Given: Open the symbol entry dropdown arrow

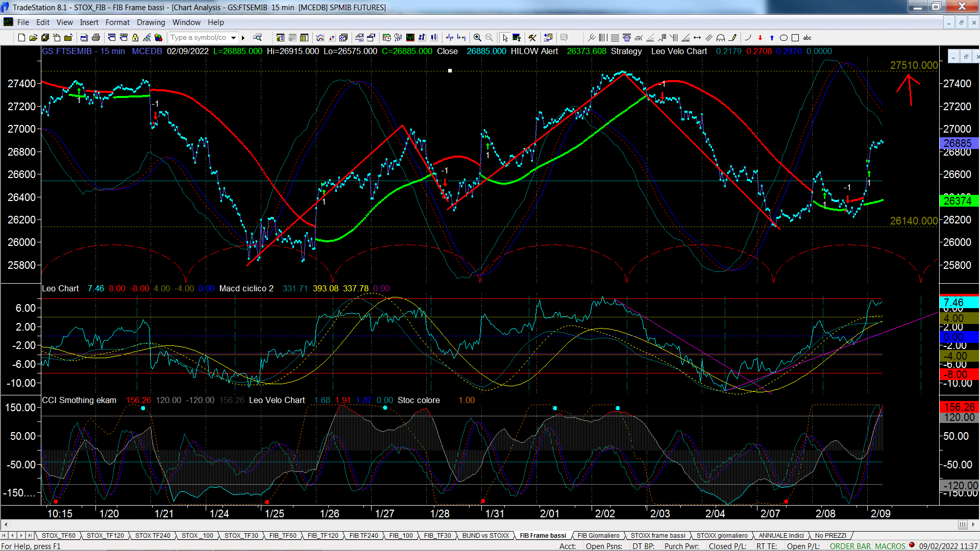Looking at the screenshot, I should coord(233,38).
